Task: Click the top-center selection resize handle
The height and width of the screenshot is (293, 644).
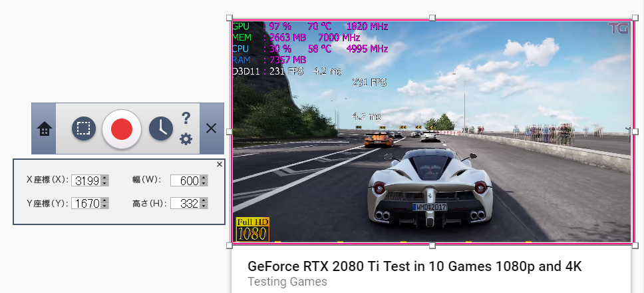Action: click(432, 18)
